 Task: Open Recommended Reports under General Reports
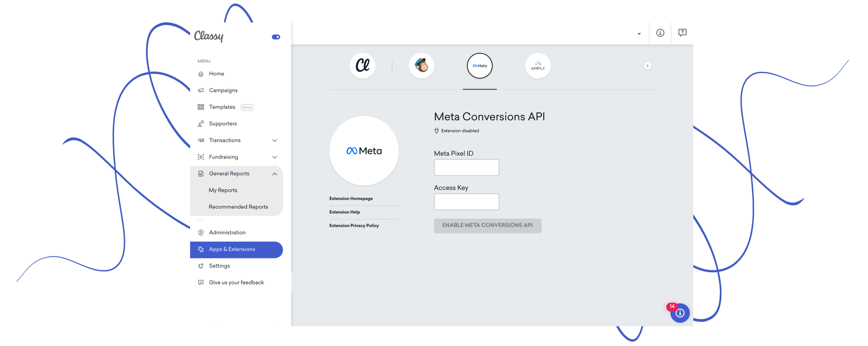[x=239, y=207]
